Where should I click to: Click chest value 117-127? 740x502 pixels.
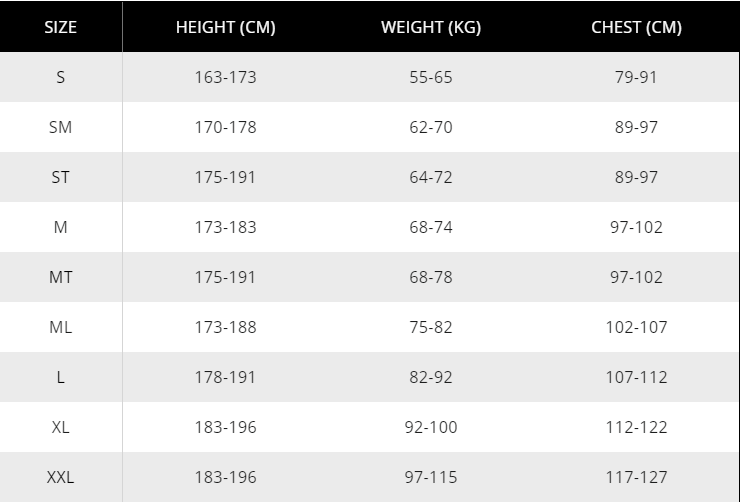(636, 477)
